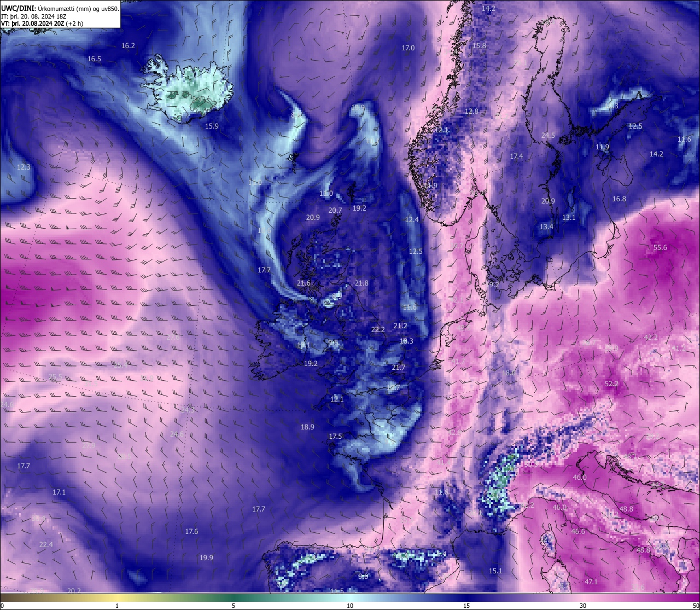Click the 47.1 value near the bottom right
Screen dimensions: 700x610
click(x=591, y=582)
